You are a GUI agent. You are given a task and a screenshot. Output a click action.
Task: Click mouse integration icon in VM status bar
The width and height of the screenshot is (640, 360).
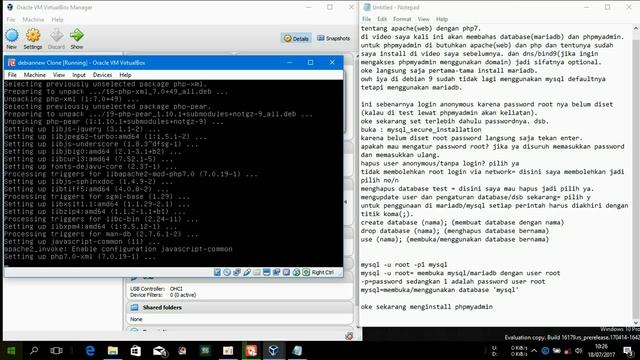pos(296,272)
